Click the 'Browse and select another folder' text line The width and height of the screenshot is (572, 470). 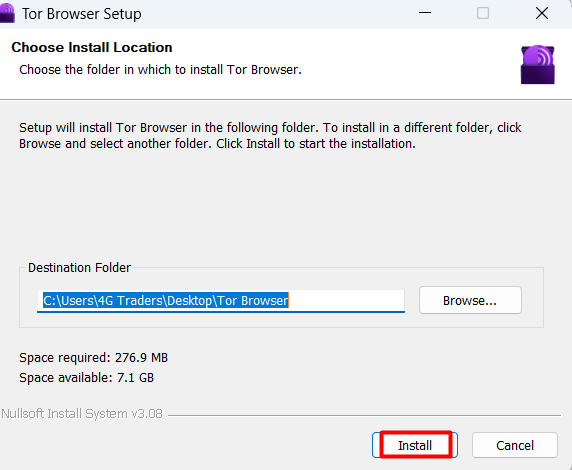pos(217,144)
